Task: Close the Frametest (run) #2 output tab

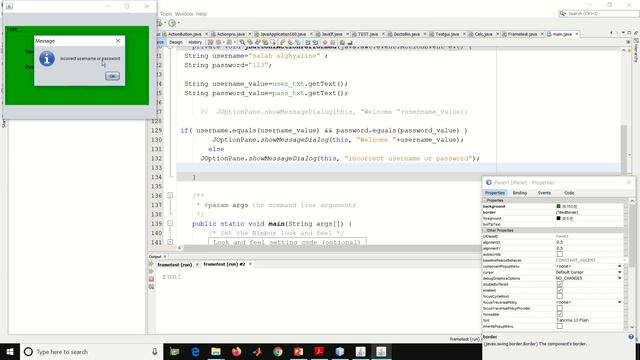Action: tap(250, 264)
